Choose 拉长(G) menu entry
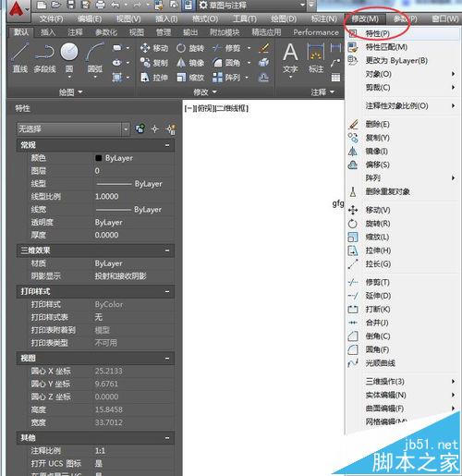 pyautogui.click(x=402, y=264)
